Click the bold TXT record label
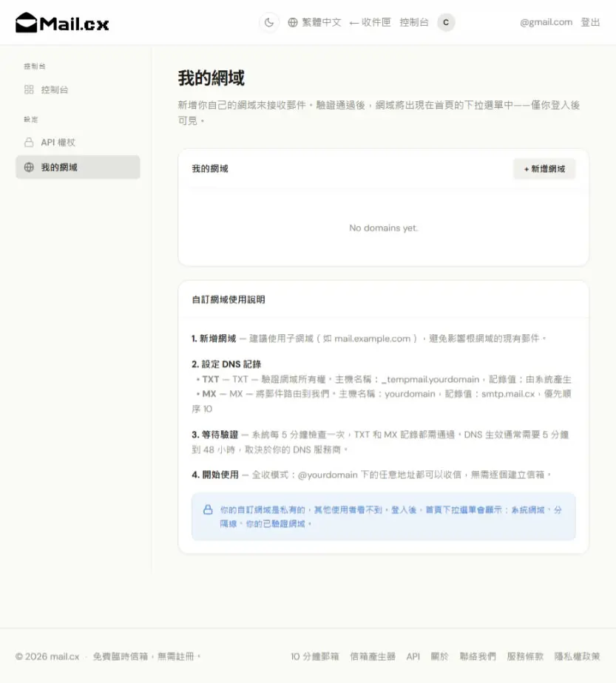 click(x=211, y=379)
